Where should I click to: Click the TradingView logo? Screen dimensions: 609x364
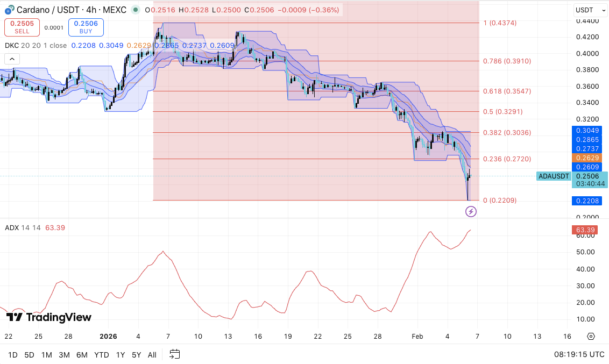tap(49, 317)
